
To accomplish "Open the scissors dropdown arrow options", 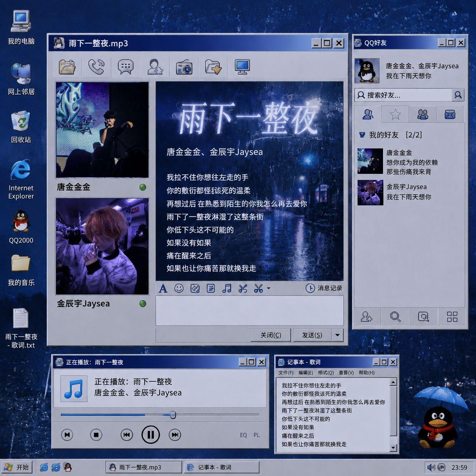I will 268,288.
